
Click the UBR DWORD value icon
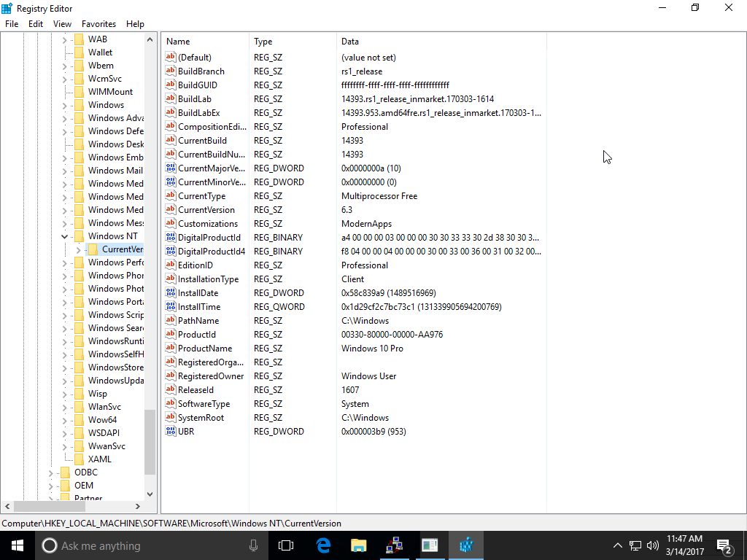[171, 432]
